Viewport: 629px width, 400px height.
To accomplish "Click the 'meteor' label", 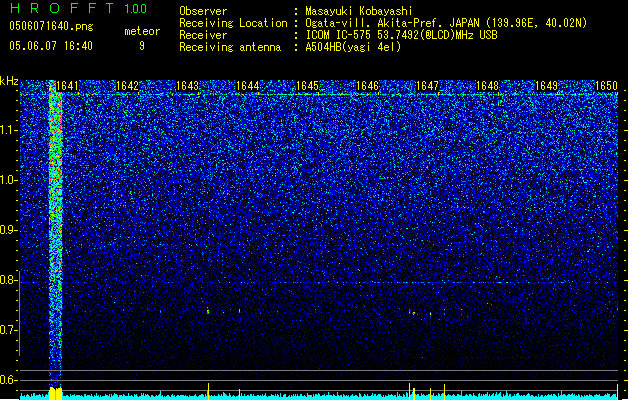I will [x=142, y=31].
